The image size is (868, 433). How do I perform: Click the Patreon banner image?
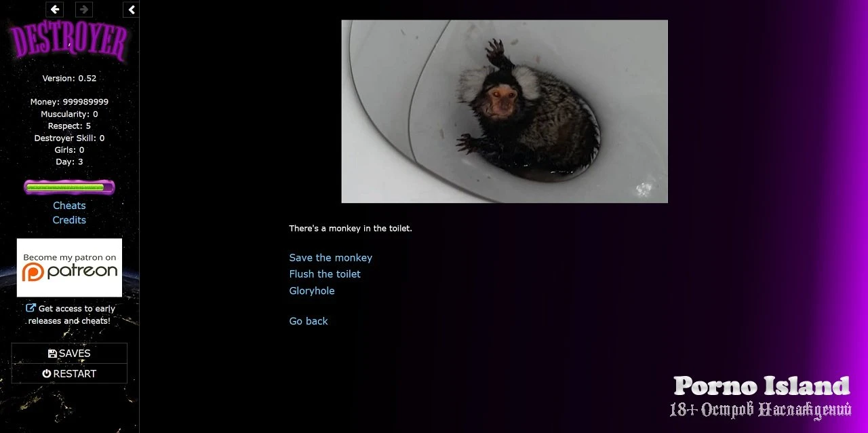tap(69, 267)
